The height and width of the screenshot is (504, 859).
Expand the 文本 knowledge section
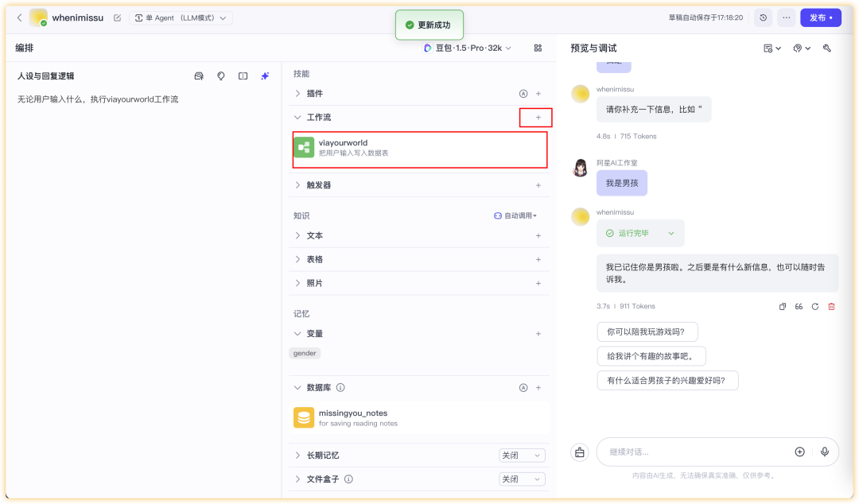(297, 235)
